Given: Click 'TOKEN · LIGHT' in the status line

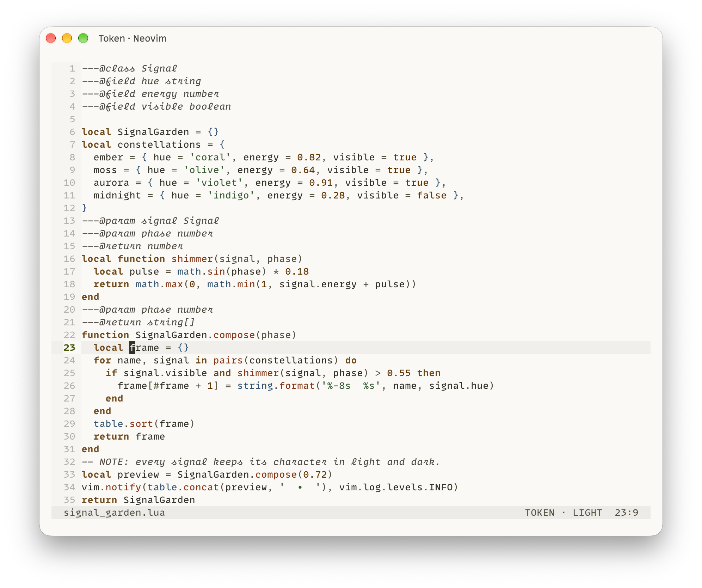Looking at the screenshot, I should coord(564,513).
